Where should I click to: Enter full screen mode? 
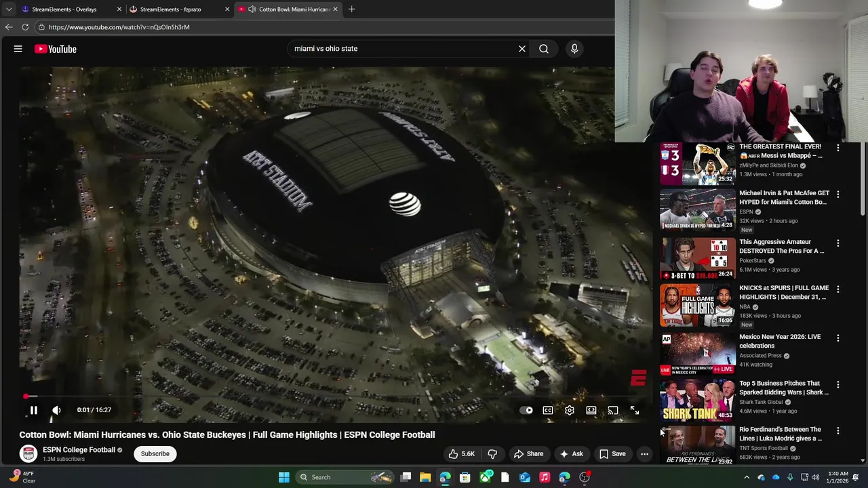[x=635, y=410]
